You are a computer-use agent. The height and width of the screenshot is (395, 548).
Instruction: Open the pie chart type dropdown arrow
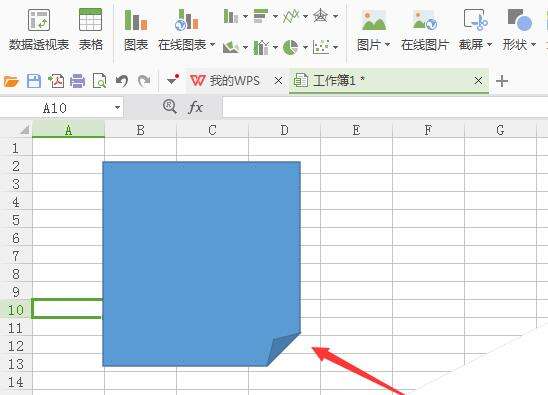305,47
